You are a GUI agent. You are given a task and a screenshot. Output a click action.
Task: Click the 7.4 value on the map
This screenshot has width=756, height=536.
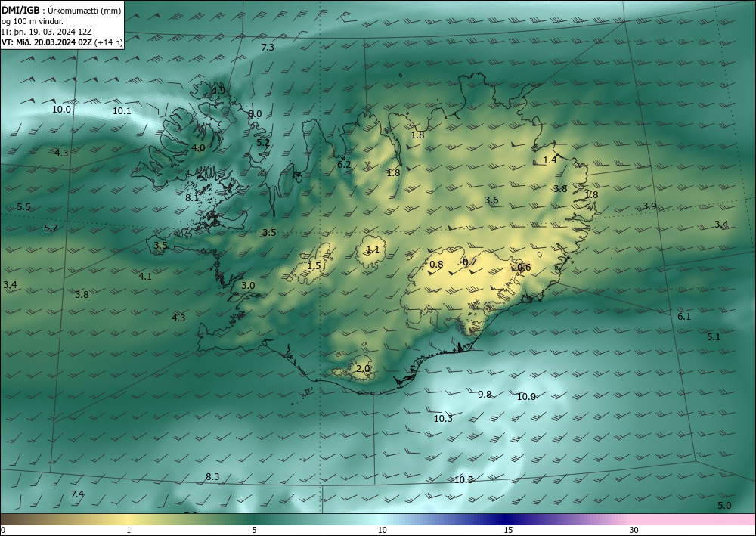pos(77,494)
